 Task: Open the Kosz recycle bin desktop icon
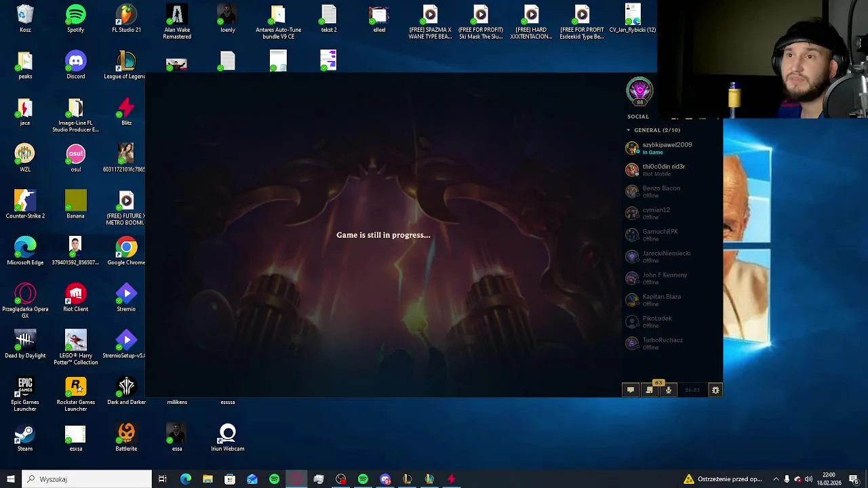pos(25,18)
